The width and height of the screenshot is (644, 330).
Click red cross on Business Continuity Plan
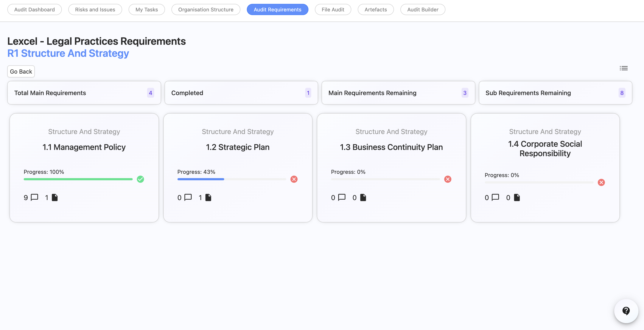coord(448,179)
